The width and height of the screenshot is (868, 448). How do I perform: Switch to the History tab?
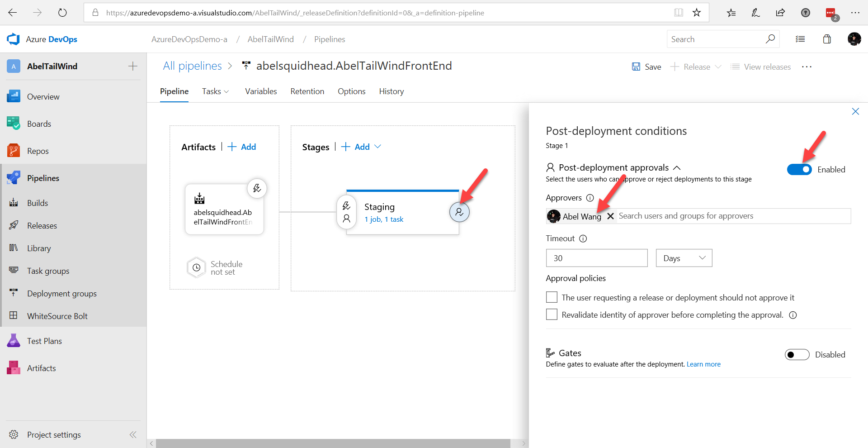pyautogui.click(x=392, y=91)
